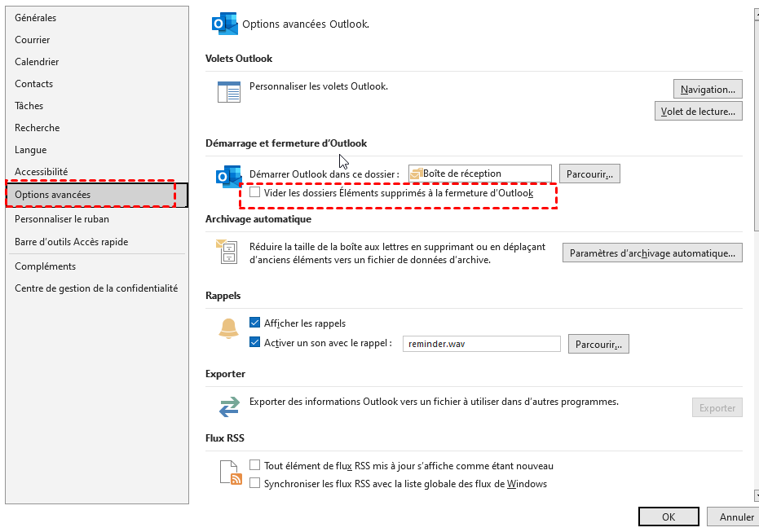The height and width of the screenshot is (532, 759).
Task: Click the scrollbar down arrow
Action: click(757, 495)
